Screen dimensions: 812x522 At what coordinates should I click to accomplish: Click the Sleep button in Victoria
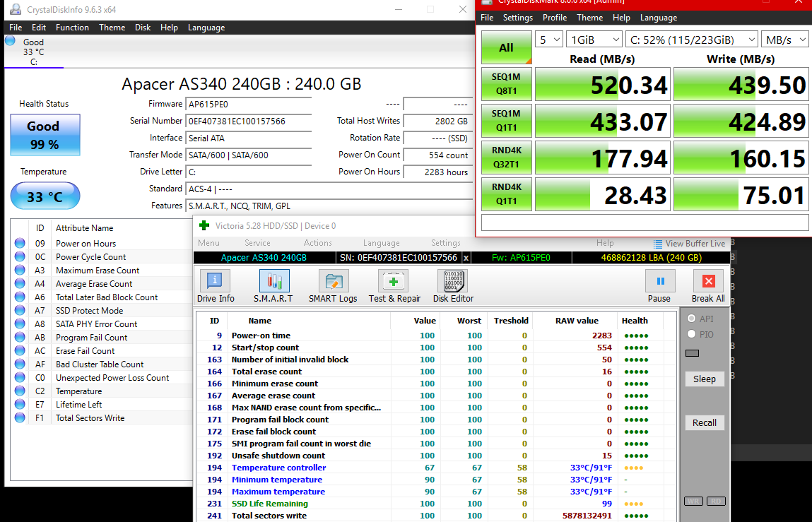pos(704,379)
